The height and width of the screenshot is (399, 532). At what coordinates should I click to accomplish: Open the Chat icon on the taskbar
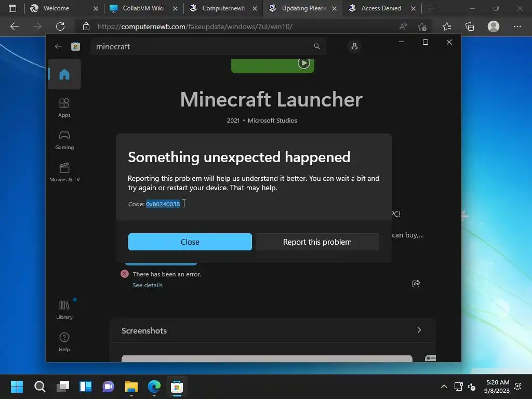coord(109,387)
